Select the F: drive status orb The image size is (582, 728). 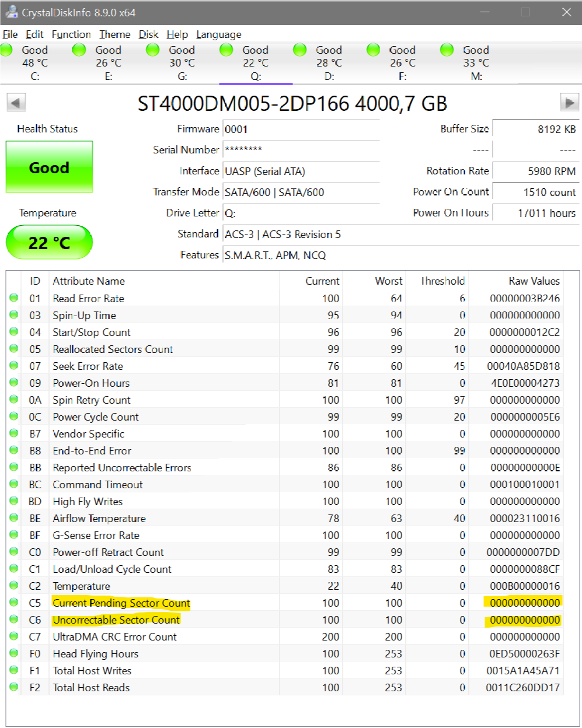pos(374,50)
